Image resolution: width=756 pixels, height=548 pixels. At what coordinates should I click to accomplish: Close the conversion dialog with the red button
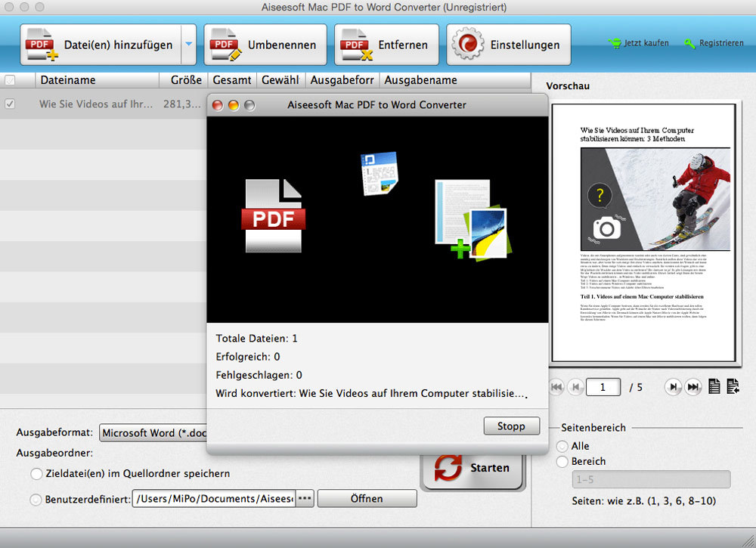pyautogui.click(x=218, y=105)
